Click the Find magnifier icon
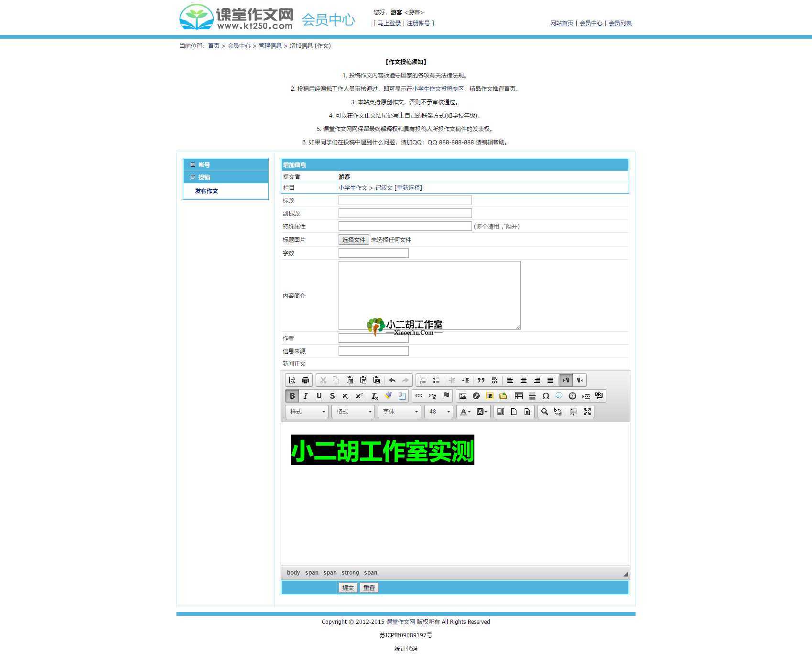The width and height of the screenshot is (812, 654). [x=545, y=412]
